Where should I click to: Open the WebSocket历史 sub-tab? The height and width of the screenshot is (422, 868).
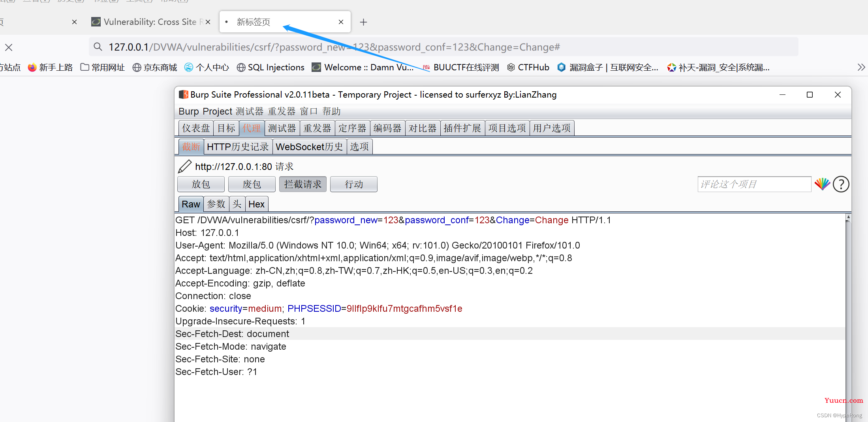coord(309,147)
